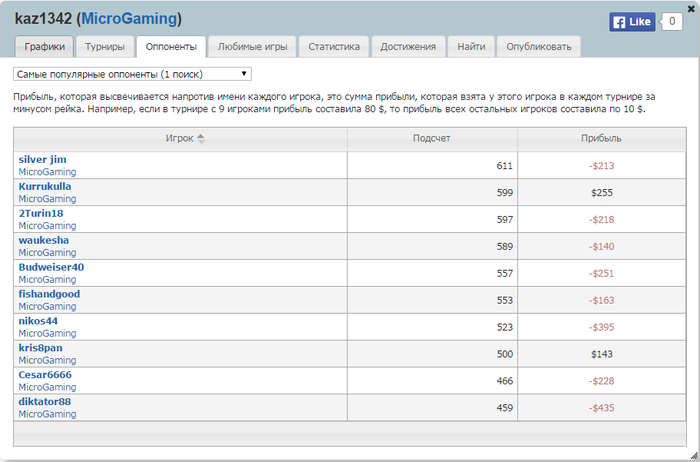Go to the Достижения tab
The image size is (700, 462).
pos(408,46)
